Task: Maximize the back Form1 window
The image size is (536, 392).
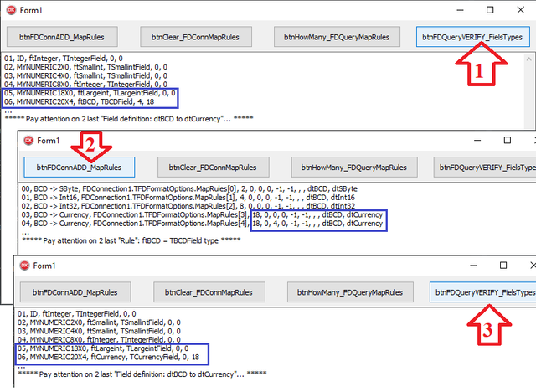Action: [490, 10]
